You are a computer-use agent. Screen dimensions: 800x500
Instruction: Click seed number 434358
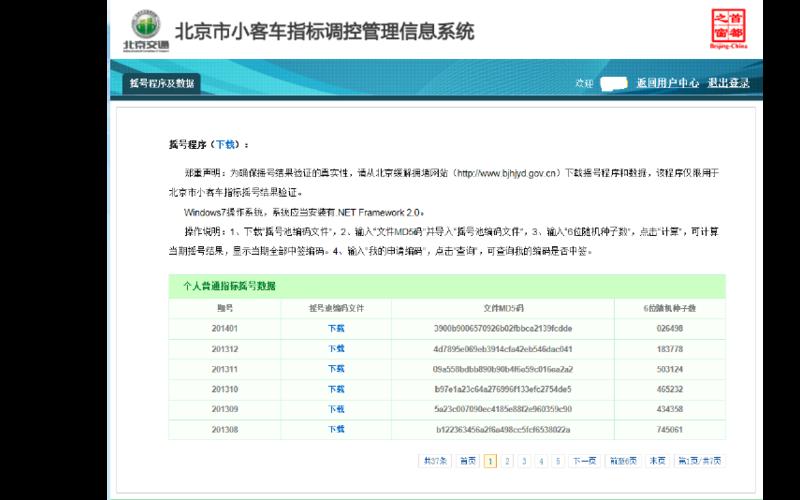click(669, 409)
